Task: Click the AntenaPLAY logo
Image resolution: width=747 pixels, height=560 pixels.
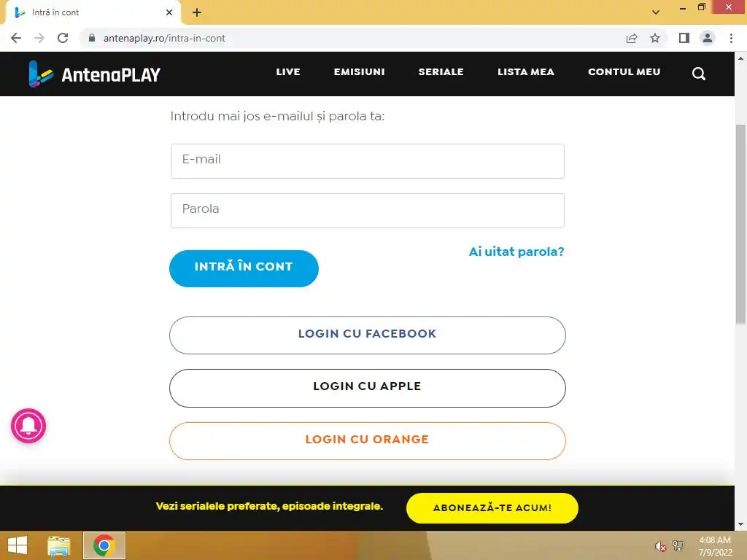Action: [x=94, y=74]
